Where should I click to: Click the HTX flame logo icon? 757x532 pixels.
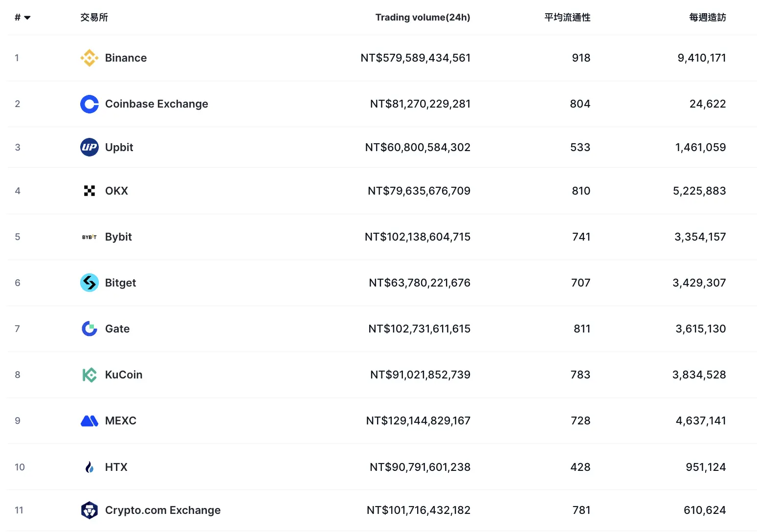tap(89, 467)
